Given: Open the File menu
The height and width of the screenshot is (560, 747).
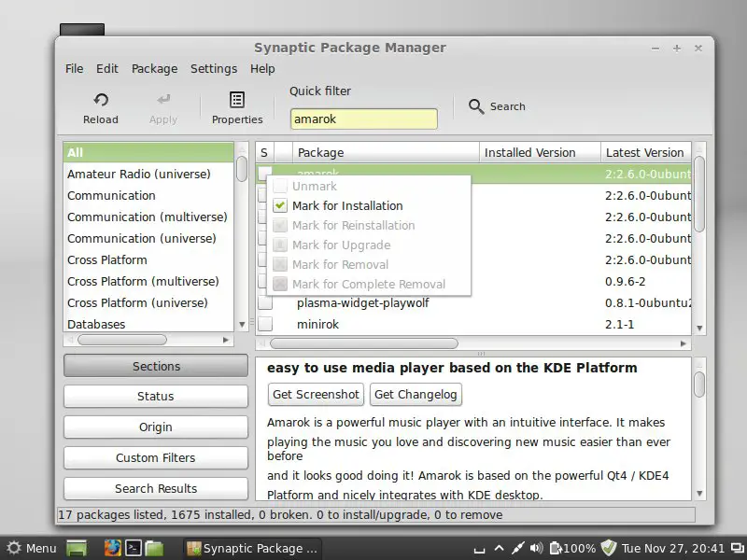Looking at the screenshot, I should point(75,68).
